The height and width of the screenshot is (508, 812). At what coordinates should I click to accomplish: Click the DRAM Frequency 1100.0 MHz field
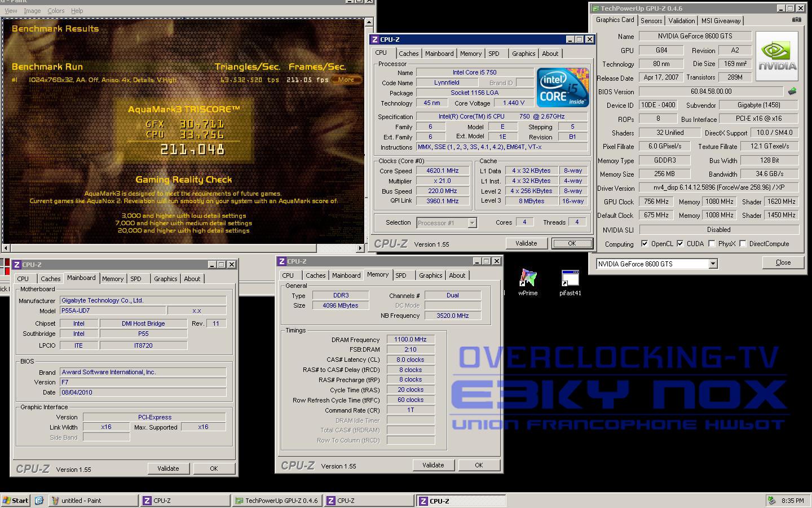pyautogui.click(x=411, y=339)
